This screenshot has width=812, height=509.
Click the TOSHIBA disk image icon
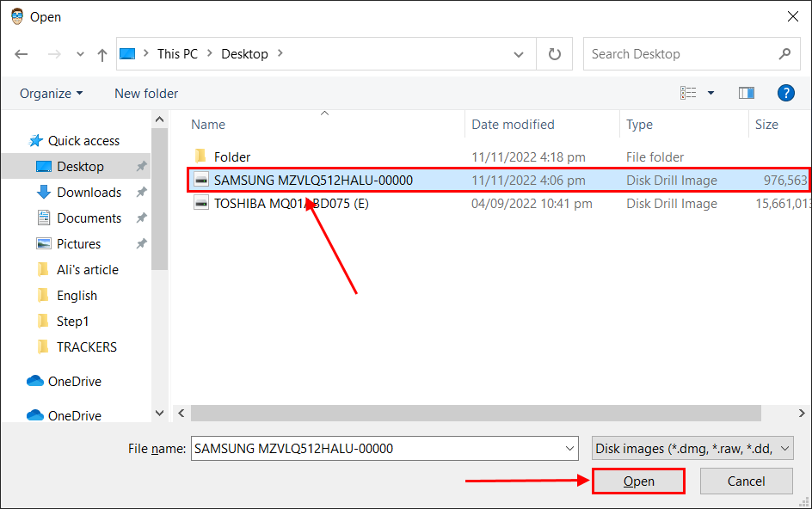[x=201, y=203]
